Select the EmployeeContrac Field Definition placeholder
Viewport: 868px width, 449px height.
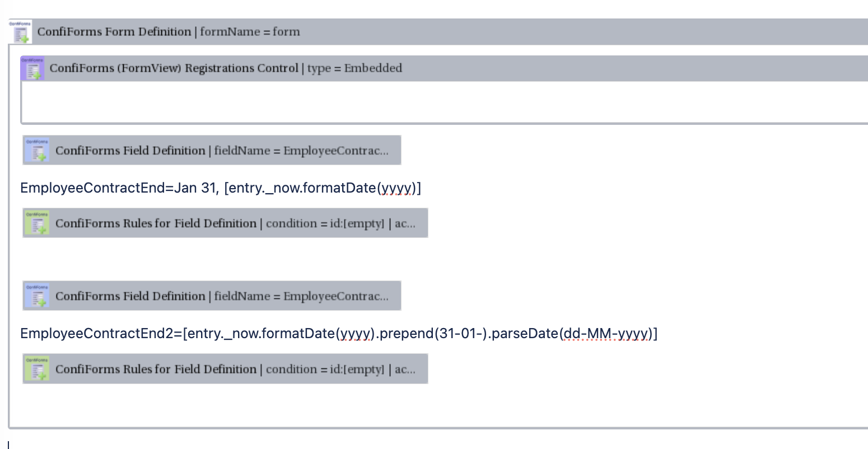click(x=224, y=149)
